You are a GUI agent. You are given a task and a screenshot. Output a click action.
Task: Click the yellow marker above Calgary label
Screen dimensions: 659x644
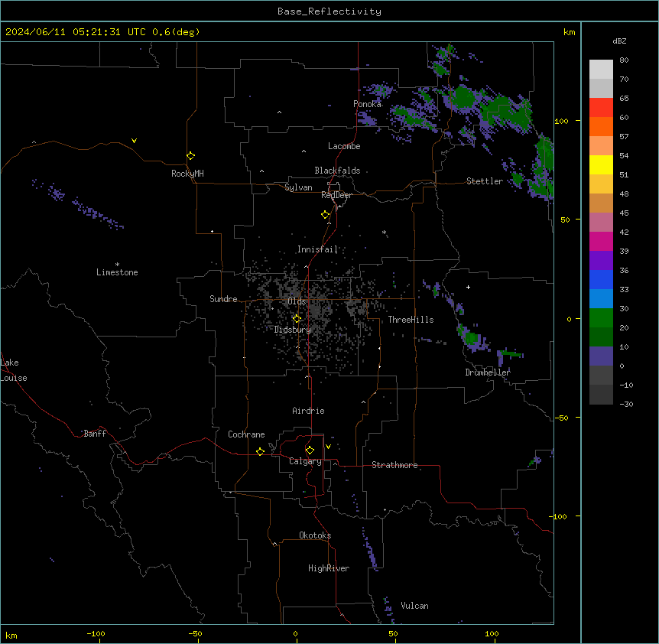pos(310,450)
